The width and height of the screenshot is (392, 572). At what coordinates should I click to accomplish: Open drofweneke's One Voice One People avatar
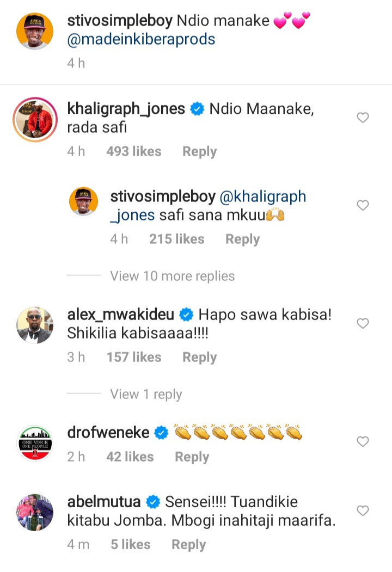tap(35, 443)
